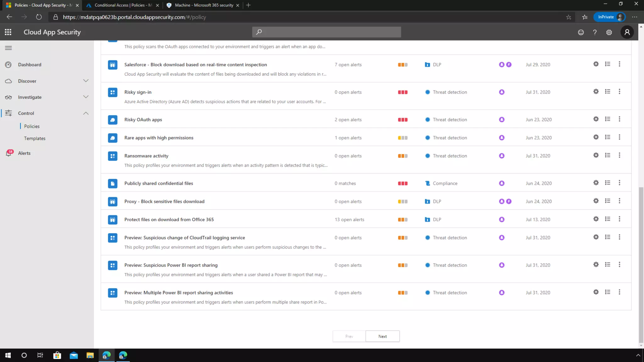Click DLP category for Proxy block sensitive files
The width and height of the screenshot is (644, 362).
click(x=437, y=201)
